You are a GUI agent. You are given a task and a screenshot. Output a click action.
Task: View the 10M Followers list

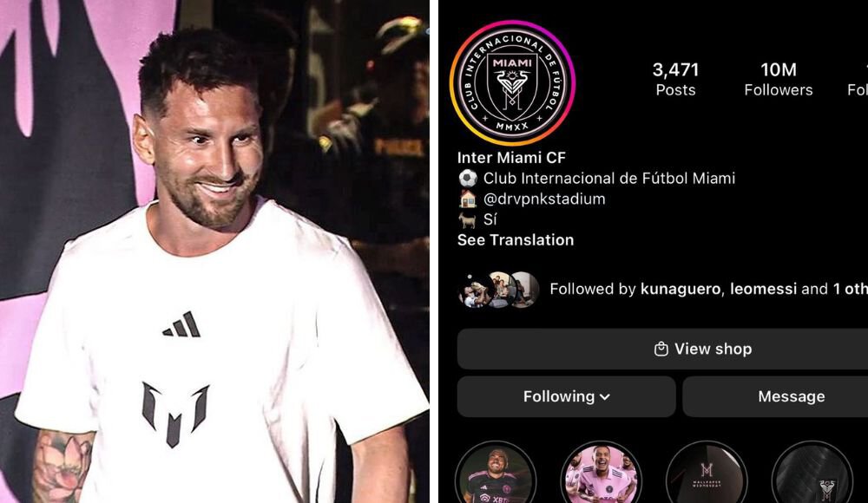[779, 79]
